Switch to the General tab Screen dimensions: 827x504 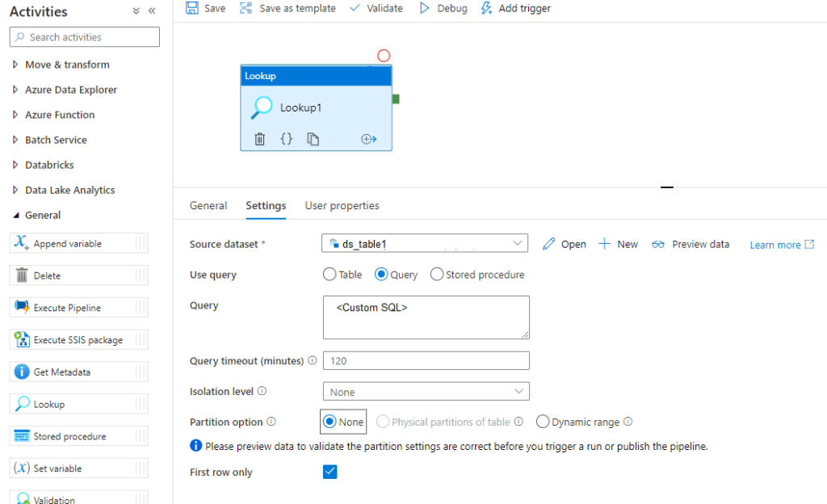pos(208,206)
